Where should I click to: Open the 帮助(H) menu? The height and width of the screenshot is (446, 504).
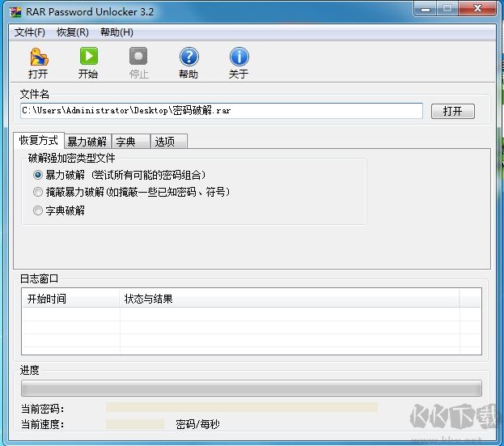116,32
